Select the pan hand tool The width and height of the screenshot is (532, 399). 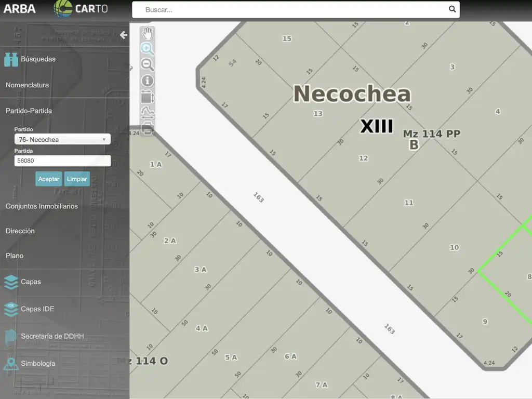click(148, 34)
